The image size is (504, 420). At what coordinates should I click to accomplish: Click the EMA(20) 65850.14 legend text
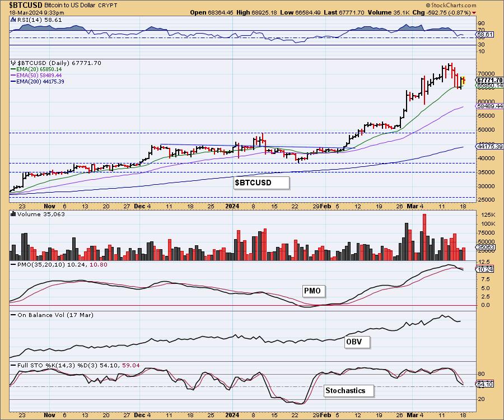[39, 69]
